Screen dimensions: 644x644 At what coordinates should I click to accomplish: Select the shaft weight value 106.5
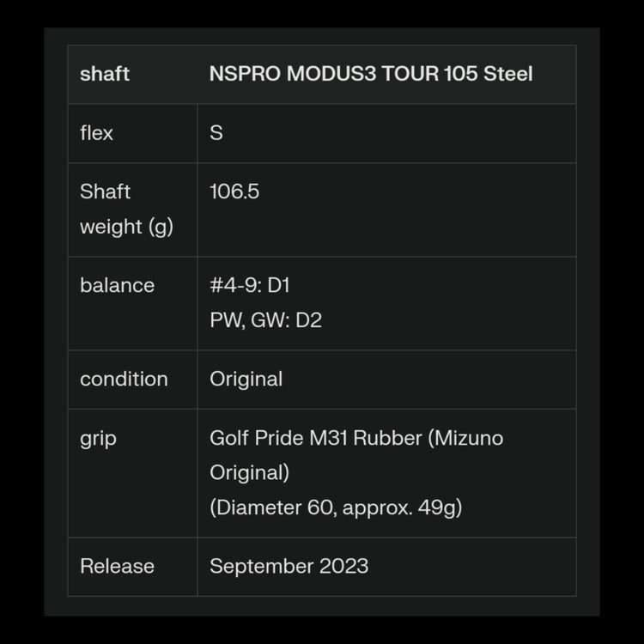[234, 191]
